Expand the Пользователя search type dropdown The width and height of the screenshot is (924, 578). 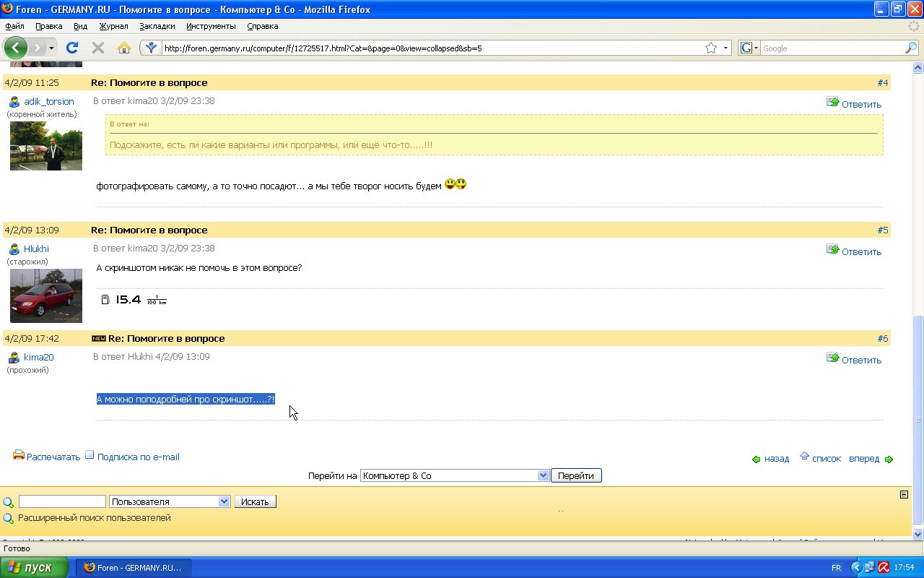(x=170, y=501)
